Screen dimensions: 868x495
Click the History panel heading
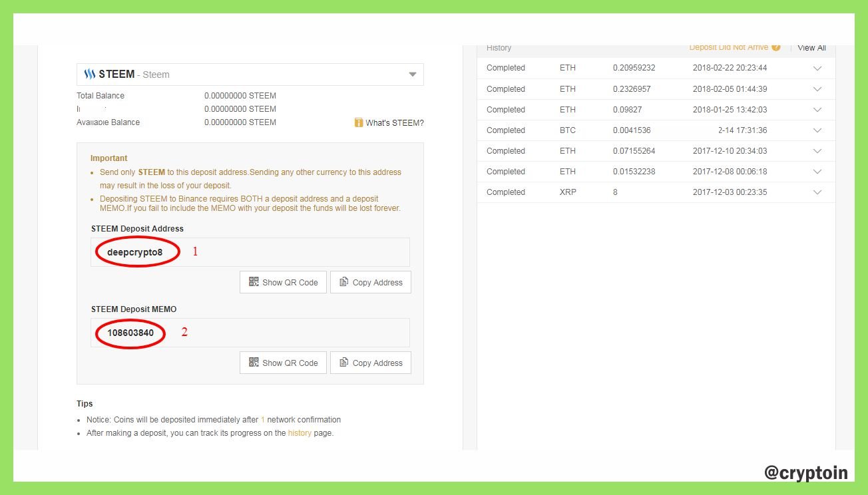coord(499,48)
